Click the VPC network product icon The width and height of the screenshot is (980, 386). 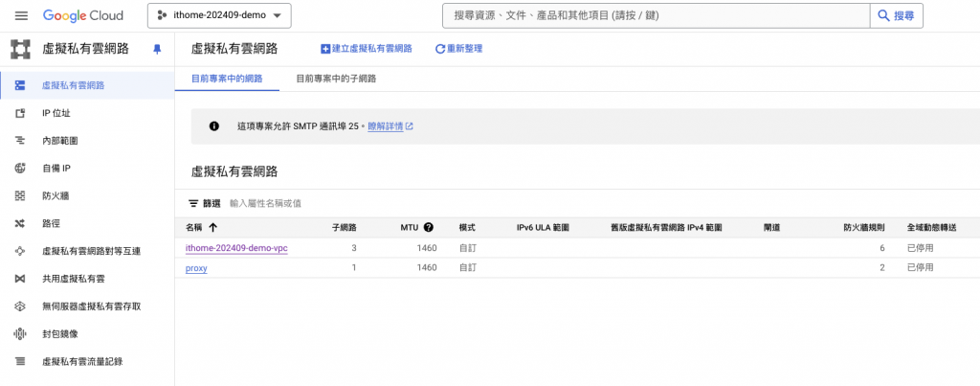click(21, 49)
